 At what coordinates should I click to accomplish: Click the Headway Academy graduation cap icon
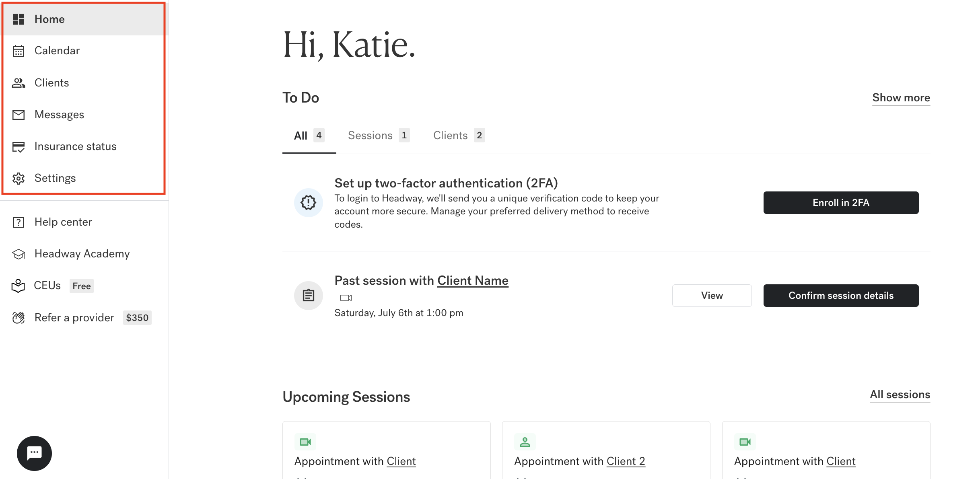tap(19, 254)
